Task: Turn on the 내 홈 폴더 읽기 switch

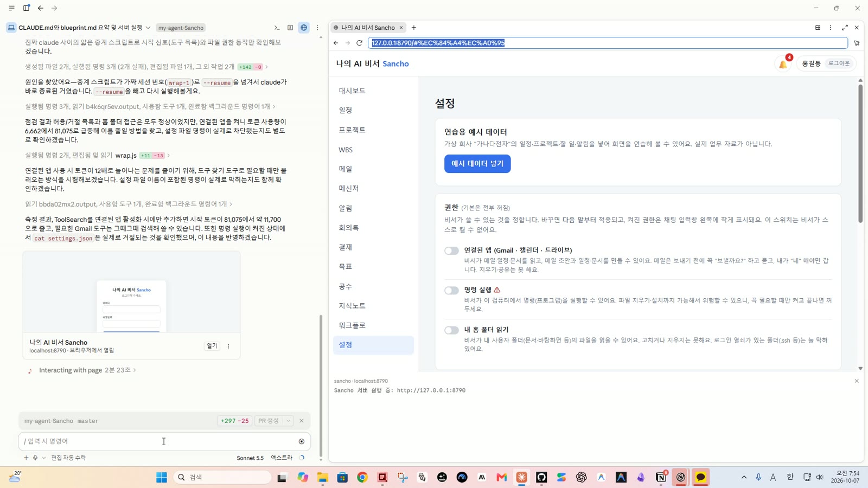Action: point(451,330)
